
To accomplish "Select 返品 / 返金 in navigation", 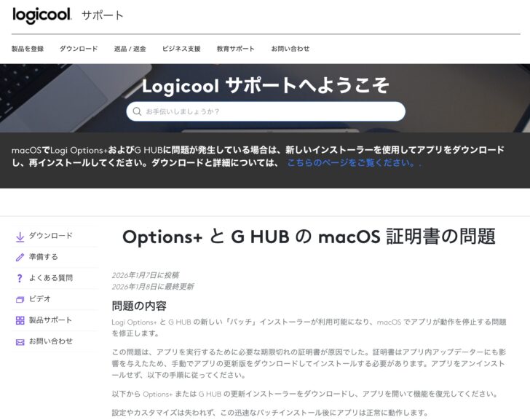I will pos(130,49).
